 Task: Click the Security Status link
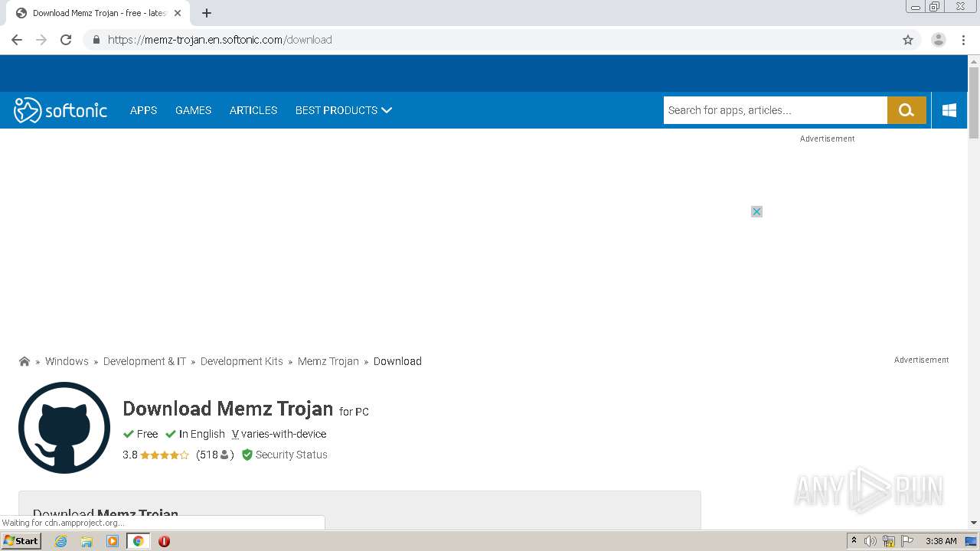tap(292, 455)
